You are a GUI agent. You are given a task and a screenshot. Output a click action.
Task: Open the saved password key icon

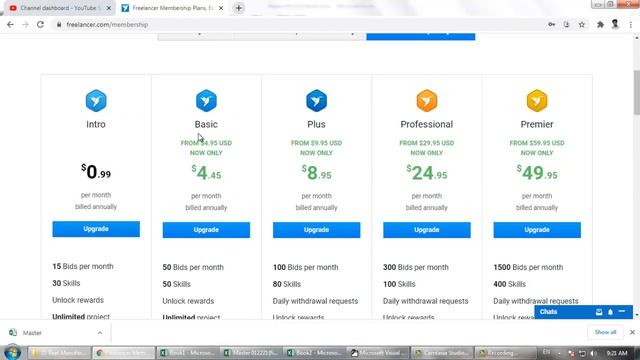[x=551, y=24]
